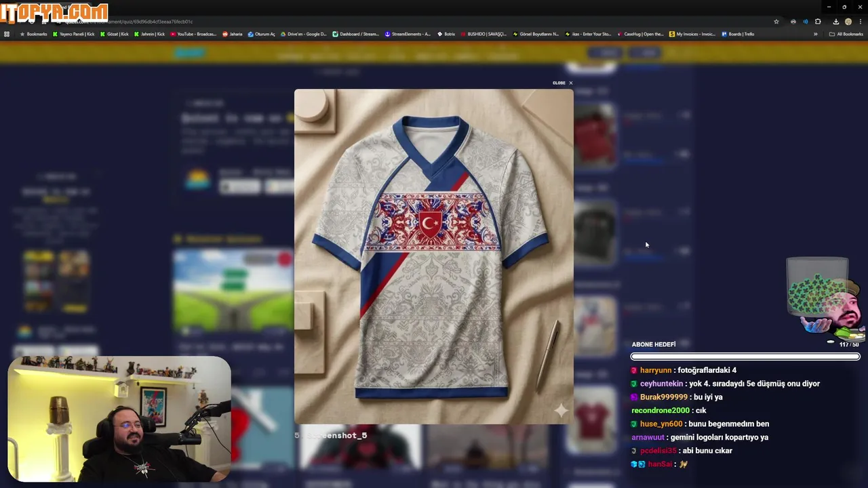Screen dimensions: 868x488
Task: Open the 'All Bookmarks' folder
Action: [x=846, y=34]
